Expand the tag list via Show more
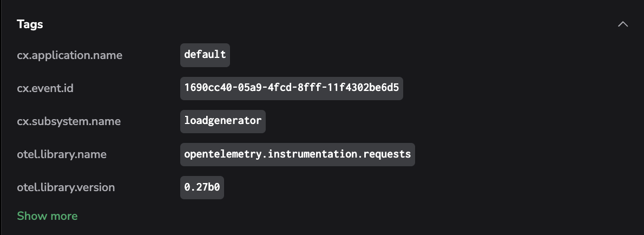The image size is (644, 235). (x=47, y=216)
